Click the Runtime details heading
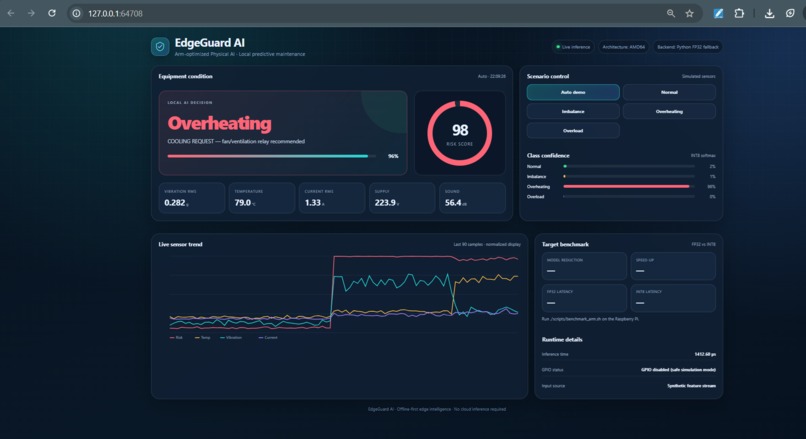Image resolution: width=806 pixels, height=439 pixels. [562, 339]
